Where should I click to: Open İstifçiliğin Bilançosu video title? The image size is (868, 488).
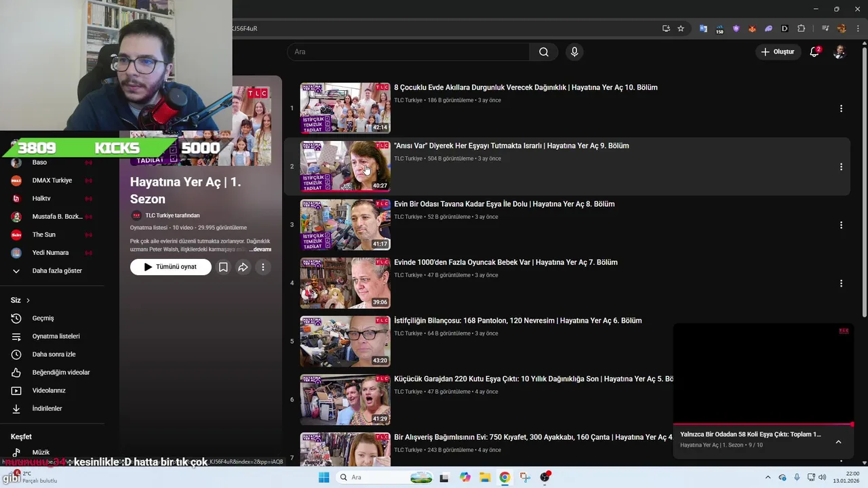pyautogui.click(x=518, y=321)
